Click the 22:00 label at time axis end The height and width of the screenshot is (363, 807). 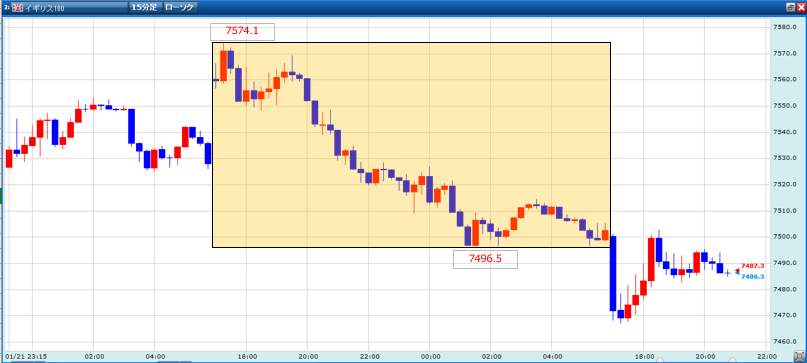(x=768, y=356)
